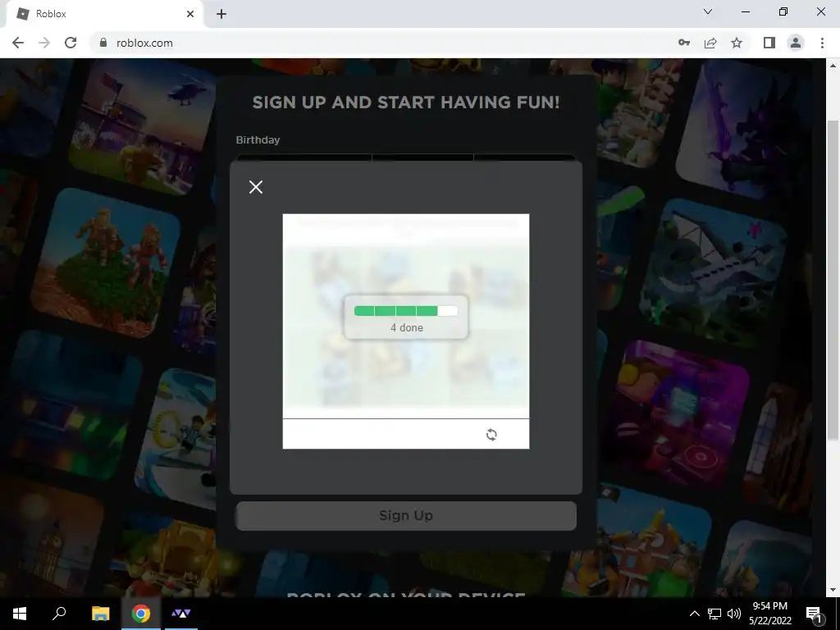
Task: Click the scrollbar up arrow
Action: coord(833,66)
